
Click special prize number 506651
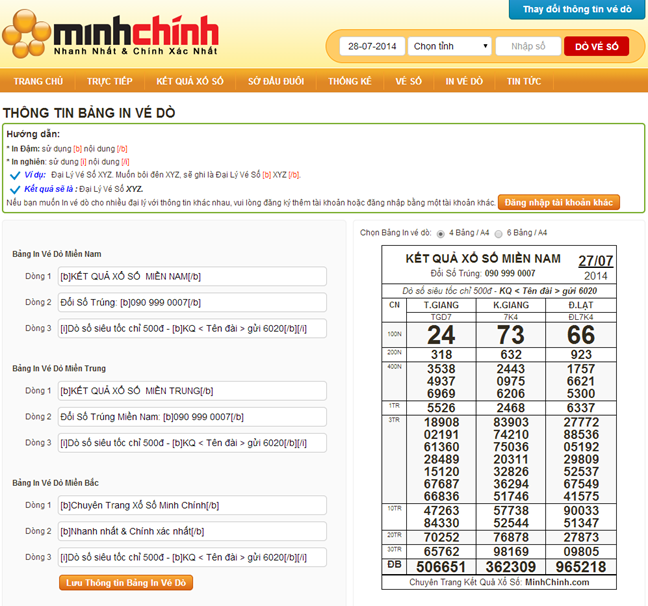point(441,567)
